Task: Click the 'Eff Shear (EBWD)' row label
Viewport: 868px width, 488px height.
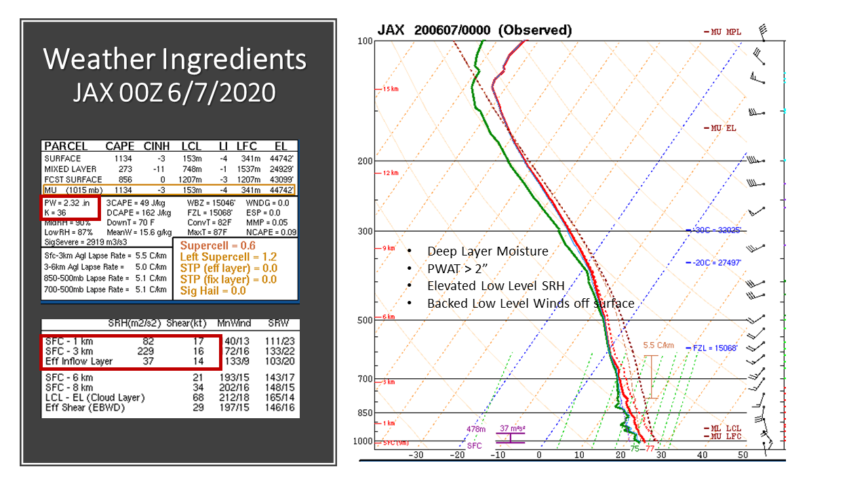Action: (x=85, y=407)
